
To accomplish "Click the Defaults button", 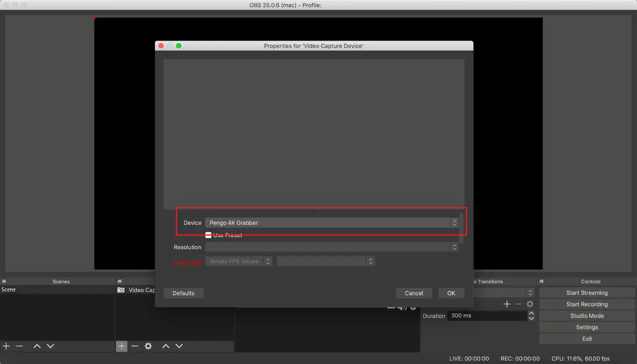I will pos(183,293).
